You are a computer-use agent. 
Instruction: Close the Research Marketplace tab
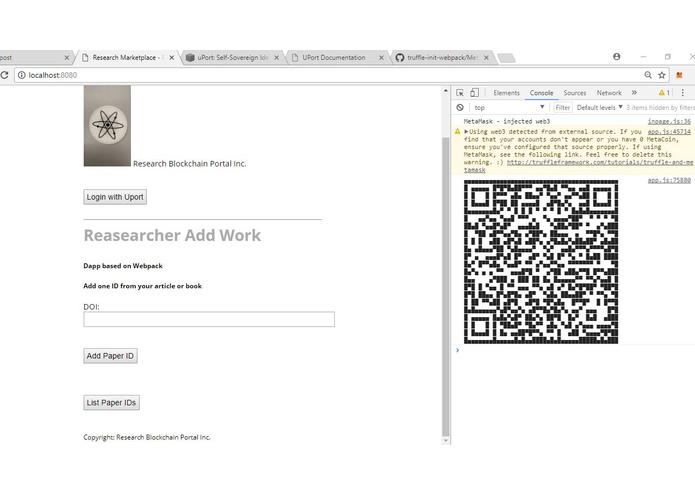click(x=172, y=58)
